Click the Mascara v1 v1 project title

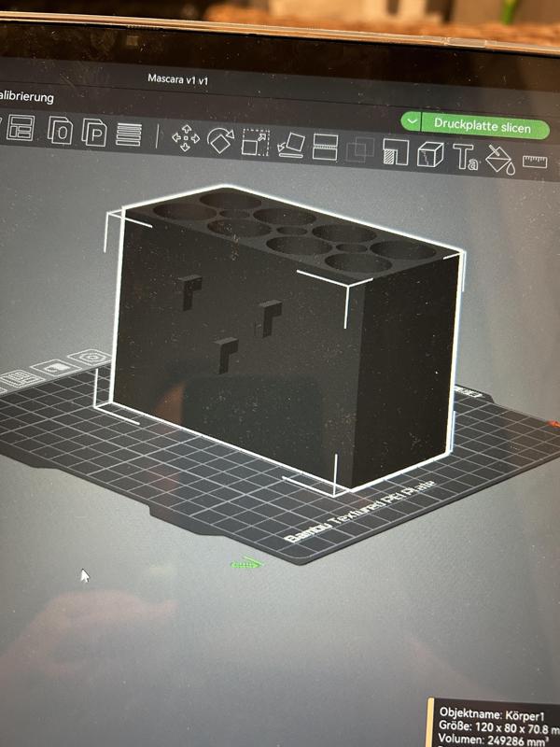(177, 79)
